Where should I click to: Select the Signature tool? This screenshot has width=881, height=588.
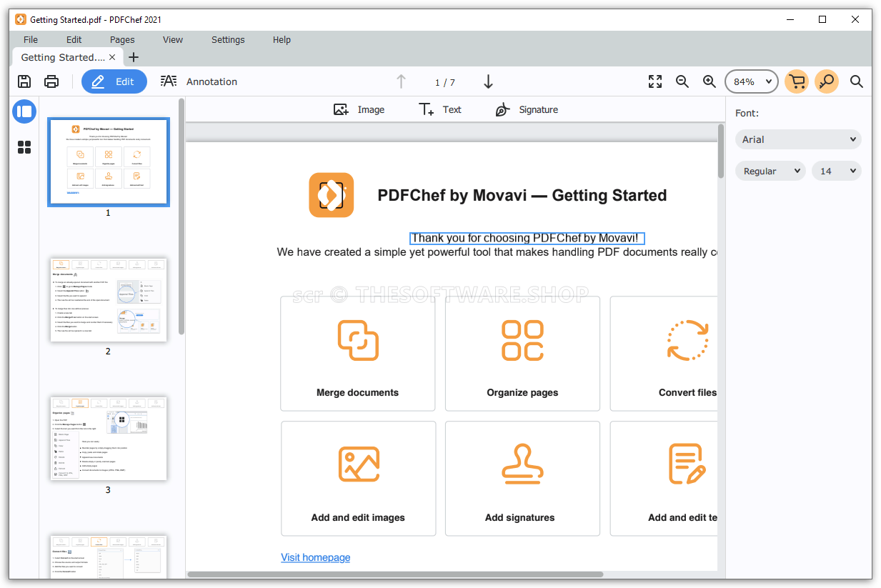pyautogui.click(x=527, y=109)
